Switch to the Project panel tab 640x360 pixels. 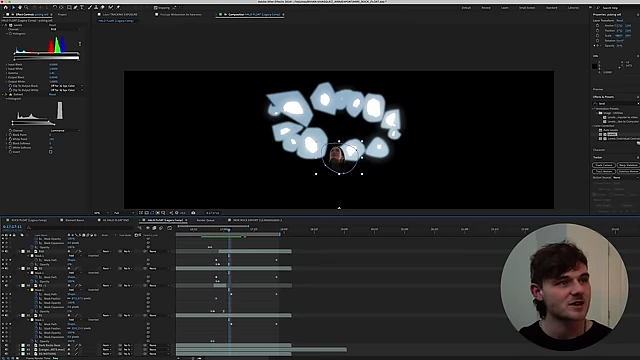click(x=62, y=15)
